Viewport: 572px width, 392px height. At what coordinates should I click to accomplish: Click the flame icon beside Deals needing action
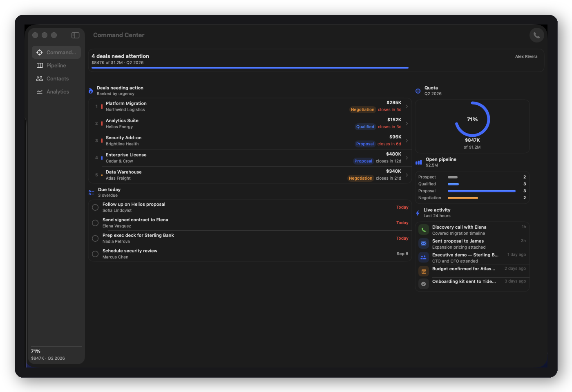[91, 91]
